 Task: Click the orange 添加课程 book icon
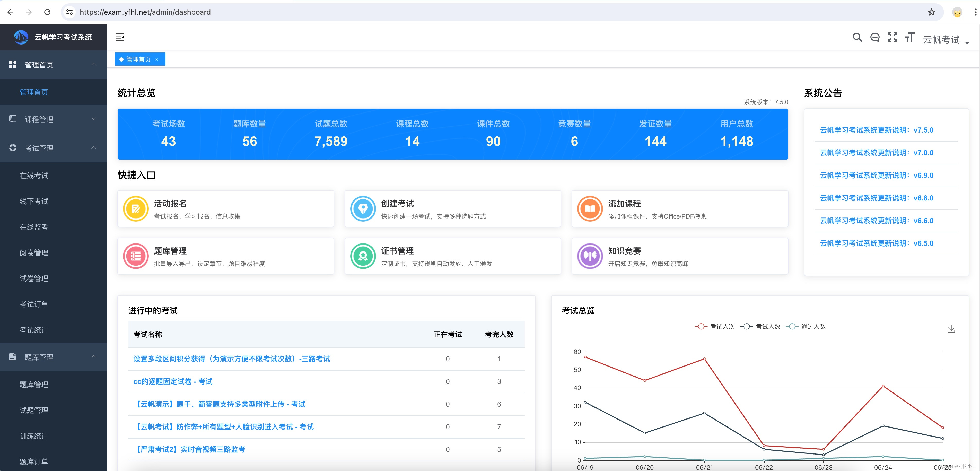[590, 208]
